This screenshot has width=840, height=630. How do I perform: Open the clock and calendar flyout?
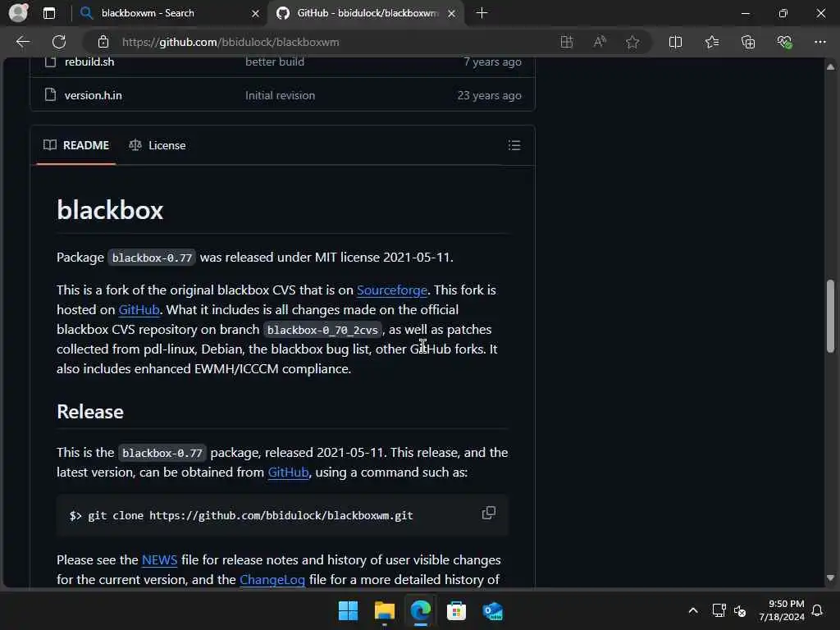782,610
